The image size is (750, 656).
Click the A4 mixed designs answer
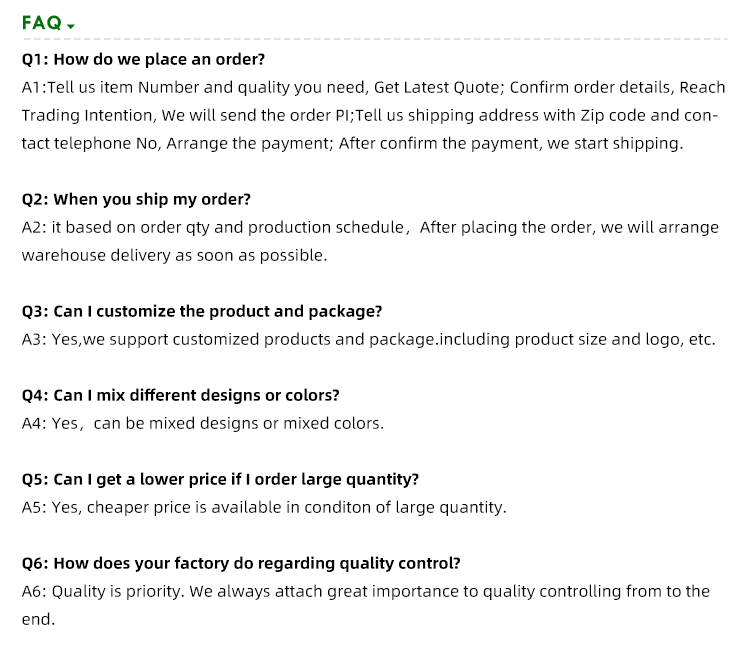click(203, 424)
